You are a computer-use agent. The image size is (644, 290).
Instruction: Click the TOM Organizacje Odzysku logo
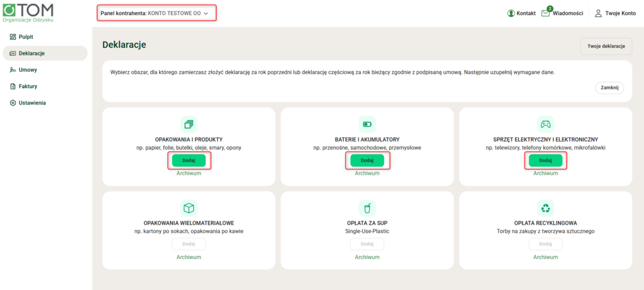coord(28,13)
